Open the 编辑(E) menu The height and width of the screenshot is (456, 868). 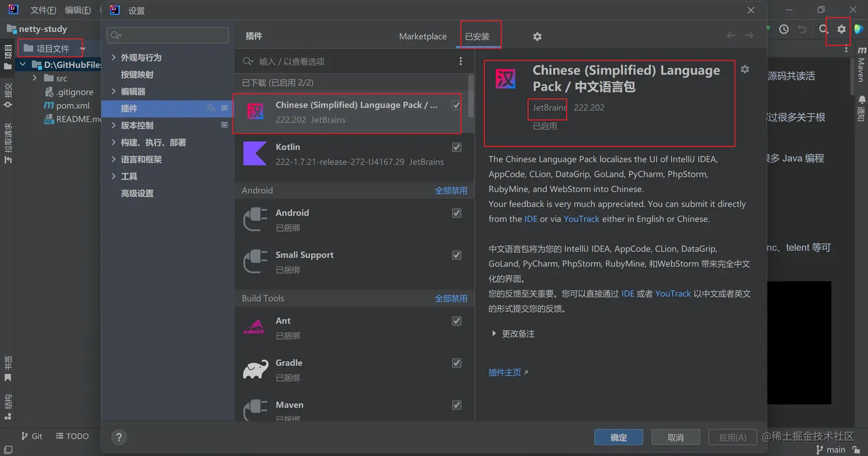(x=78, y=10)
